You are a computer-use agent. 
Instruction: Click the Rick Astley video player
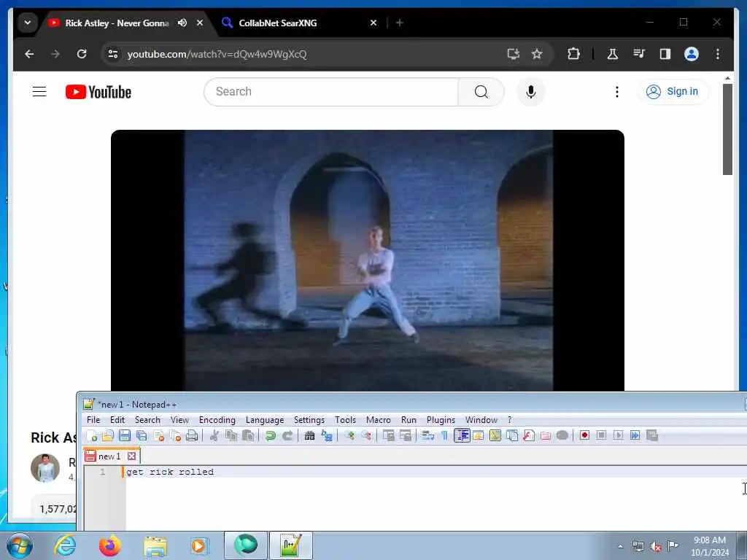click(368, 260)
